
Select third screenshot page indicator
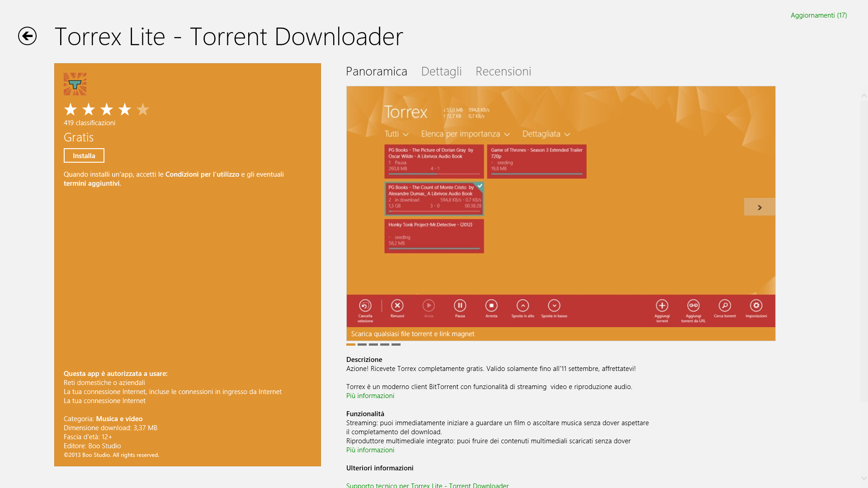click(x=373, y=344)
